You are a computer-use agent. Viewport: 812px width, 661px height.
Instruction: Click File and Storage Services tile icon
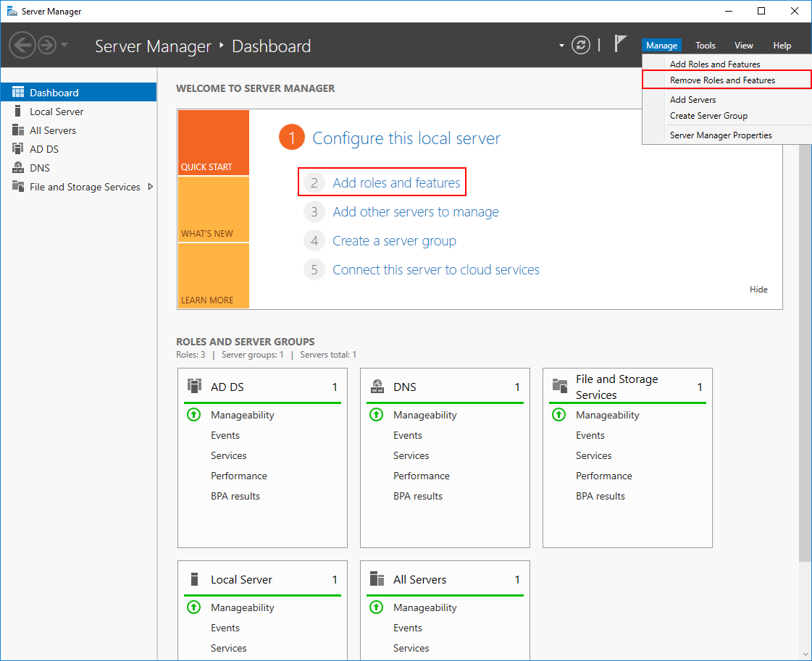coord(559,386)
